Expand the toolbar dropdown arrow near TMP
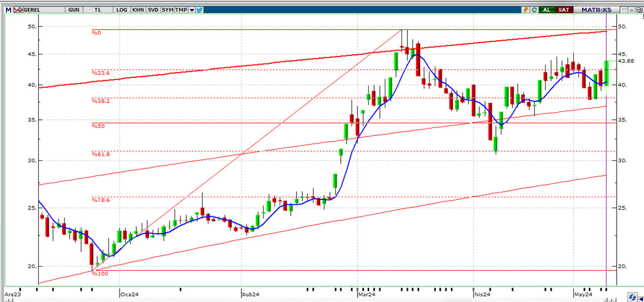Image resolution: width=644 pixels, height=302 pixels. point(192,10)
